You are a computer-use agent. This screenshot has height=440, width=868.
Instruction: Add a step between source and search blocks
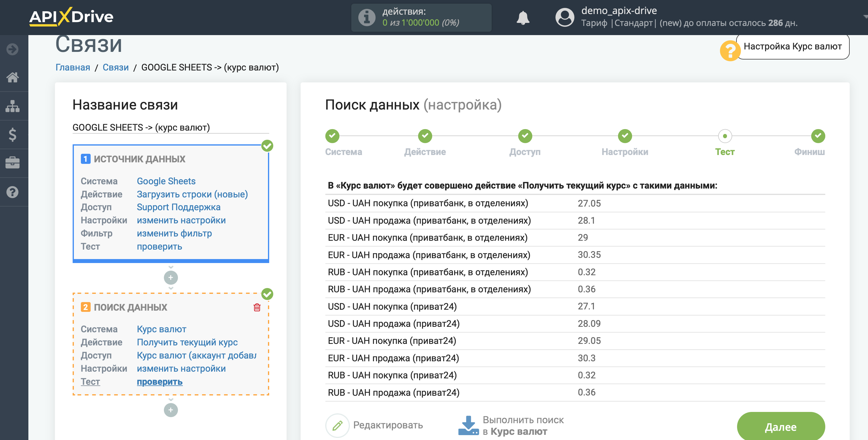coord(171,277)
